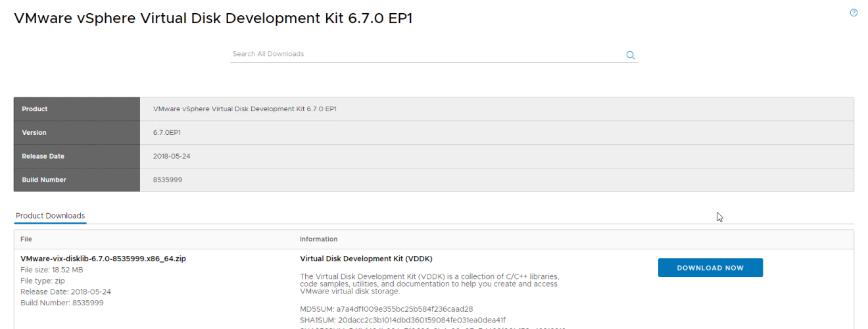Select the version value 6.7.0EP1
This screenshot has height=329, width=868.
167,133
